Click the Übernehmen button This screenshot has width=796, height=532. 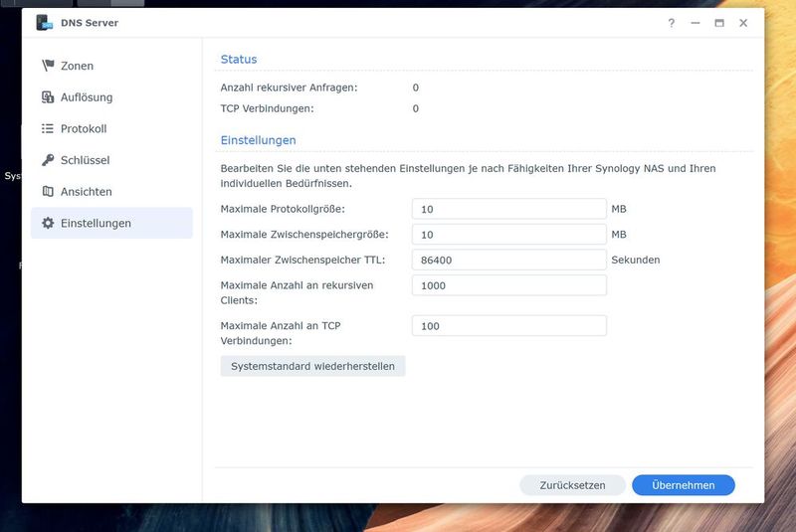(x=684, y=485)
